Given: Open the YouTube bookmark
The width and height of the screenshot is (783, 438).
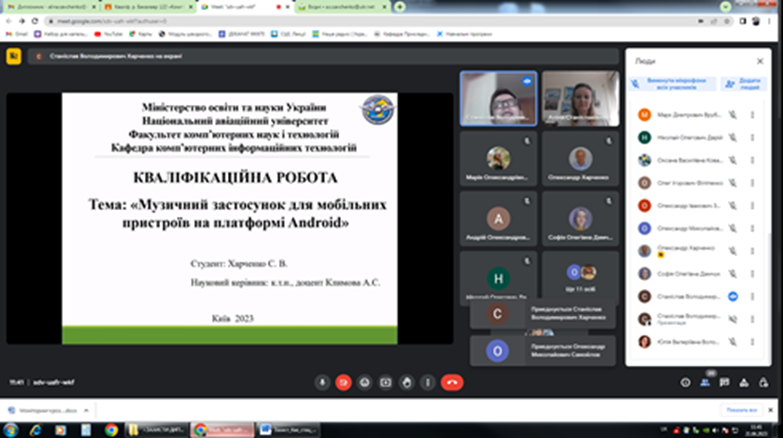Looking at the screenshot, I should point(108,34).
